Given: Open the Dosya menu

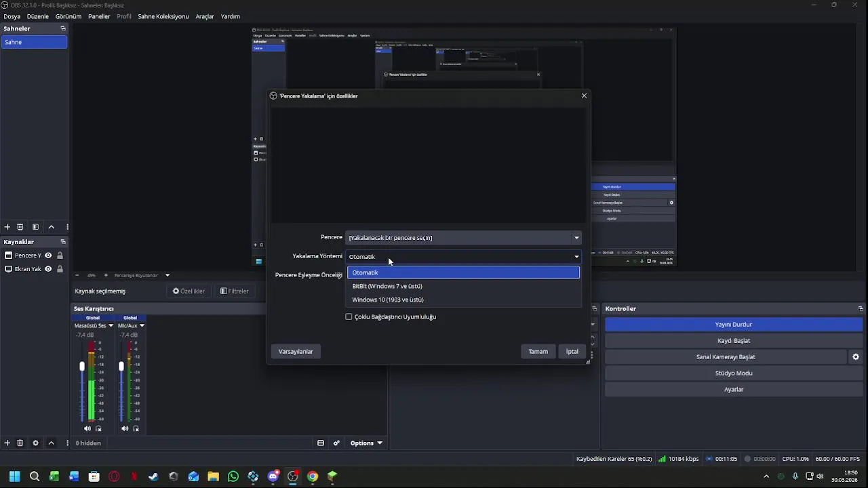Looking at the screenshot, I should click(x=12, y=16).
